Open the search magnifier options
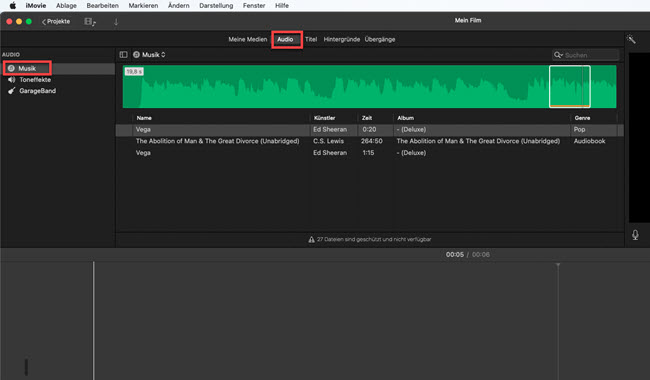650x380 pixels. (558, 55)
